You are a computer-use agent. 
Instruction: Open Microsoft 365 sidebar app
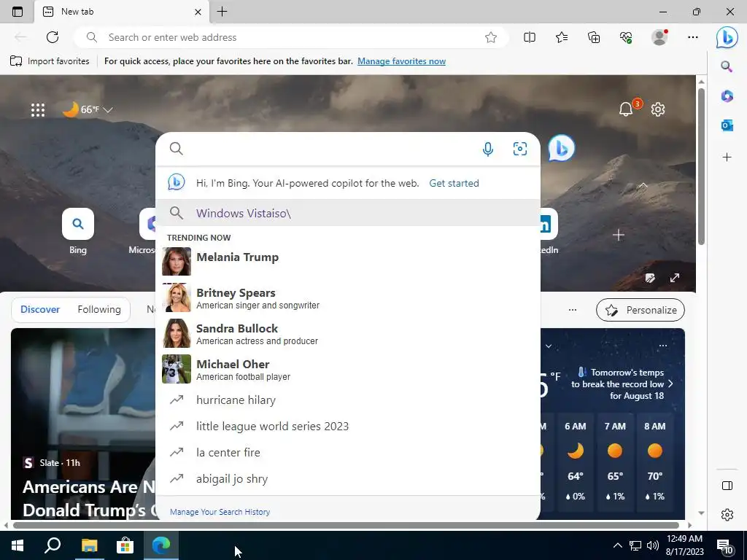click(x=727, y=96)
